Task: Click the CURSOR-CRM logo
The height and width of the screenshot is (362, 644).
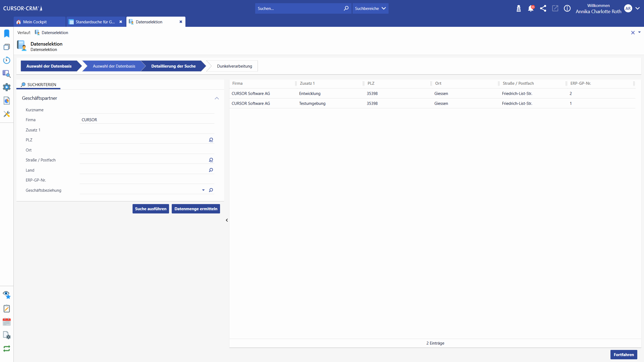Action: coord(23,8)
